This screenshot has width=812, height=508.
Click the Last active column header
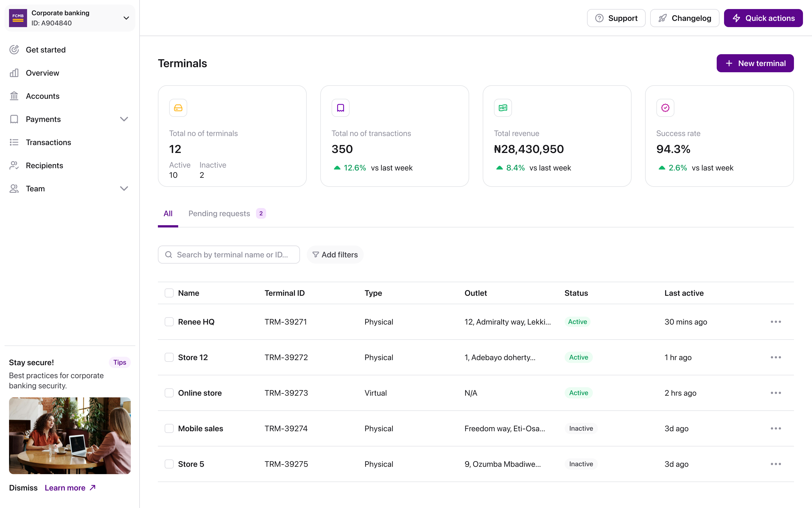point(684,293)
